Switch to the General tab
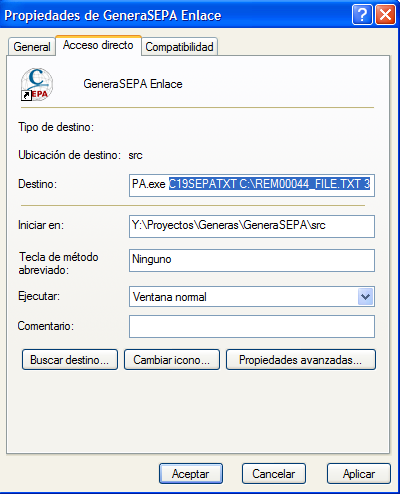Image resolution: width=400 pixels, height=494 pixels. 32,47
